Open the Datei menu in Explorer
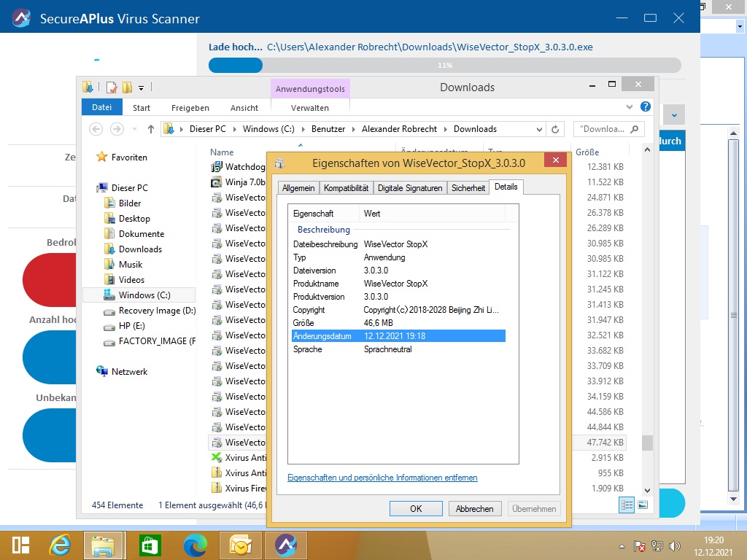The height and width of the screenshot is (560, 747). [102, 107]
